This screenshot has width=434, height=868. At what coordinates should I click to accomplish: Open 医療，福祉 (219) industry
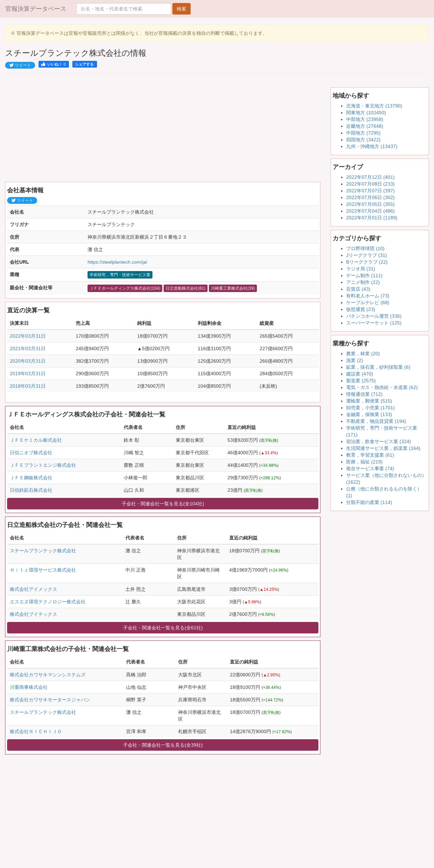[364, 462]
